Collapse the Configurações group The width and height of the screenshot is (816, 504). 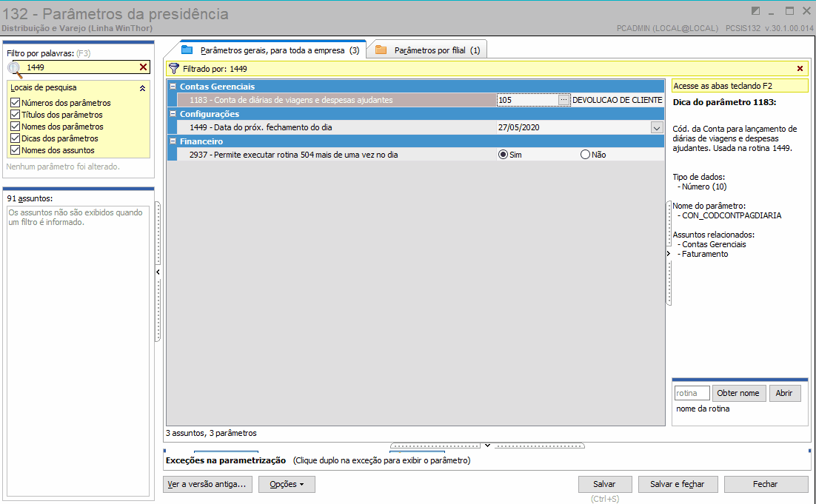[173, 114]
